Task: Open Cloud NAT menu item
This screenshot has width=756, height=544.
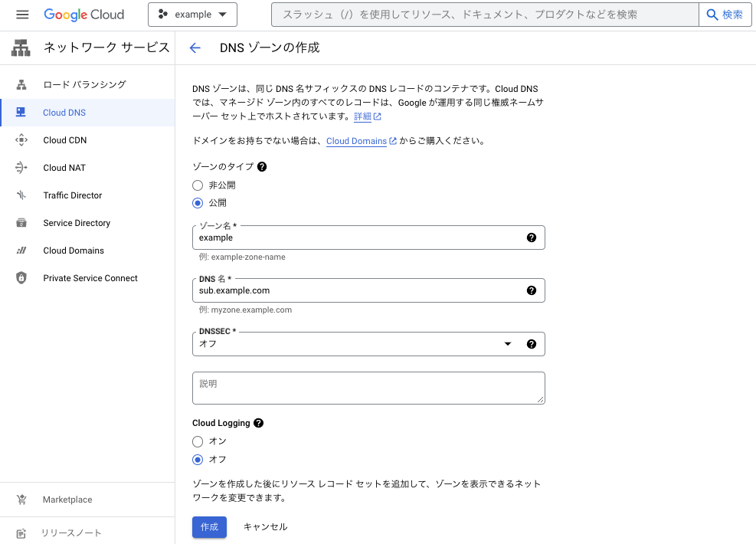Action: coord(88,167)
